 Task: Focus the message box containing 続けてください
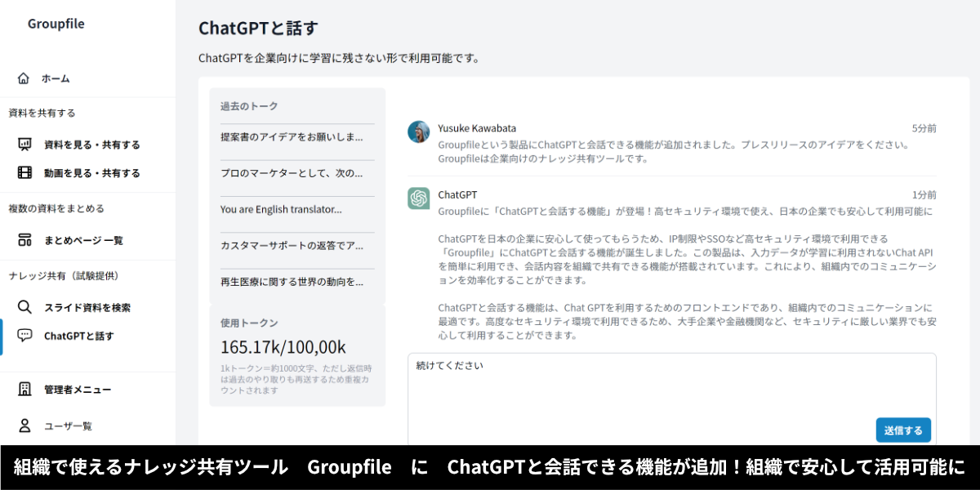[672, 399]
